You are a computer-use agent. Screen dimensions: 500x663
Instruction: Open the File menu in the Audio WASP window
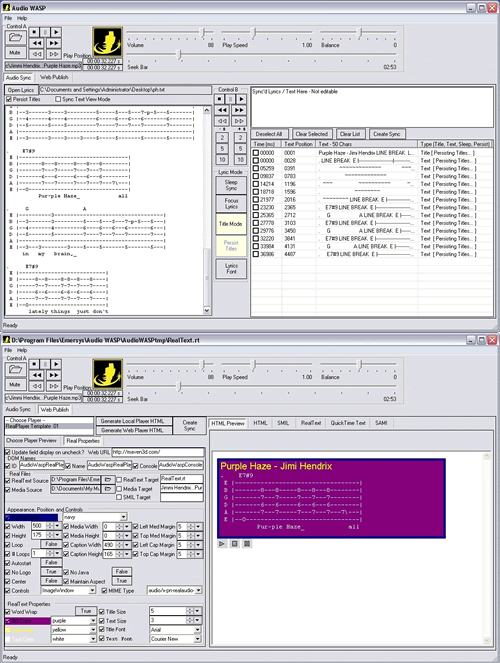(x=8, y=18)
